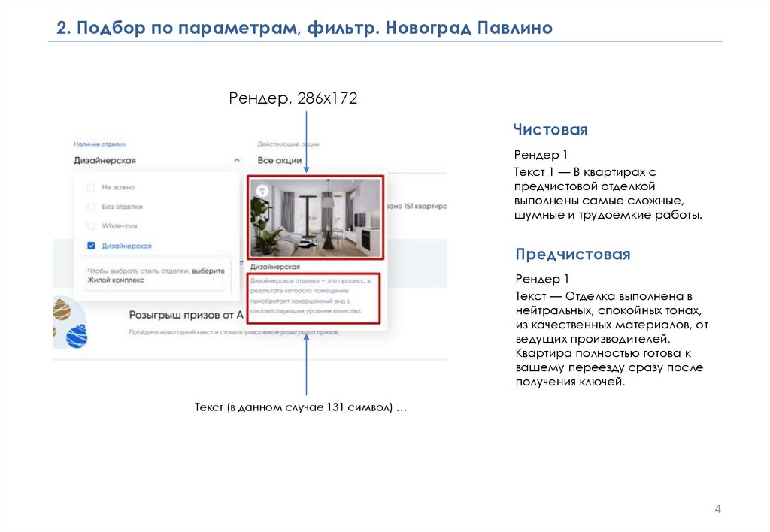Click the interior render thumbnail

315,216
